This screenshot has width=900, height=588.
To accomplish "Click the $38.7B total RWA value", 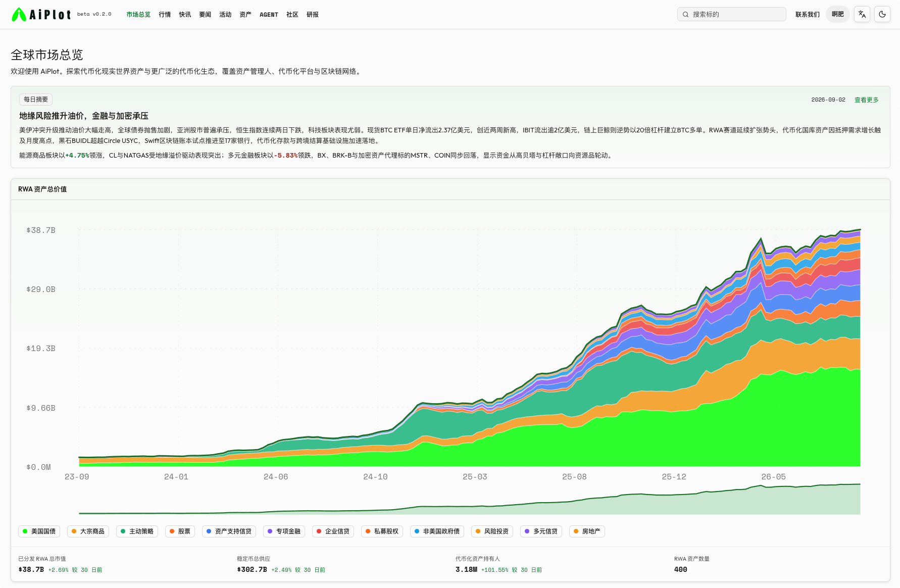I will click(x=31, y=570).
